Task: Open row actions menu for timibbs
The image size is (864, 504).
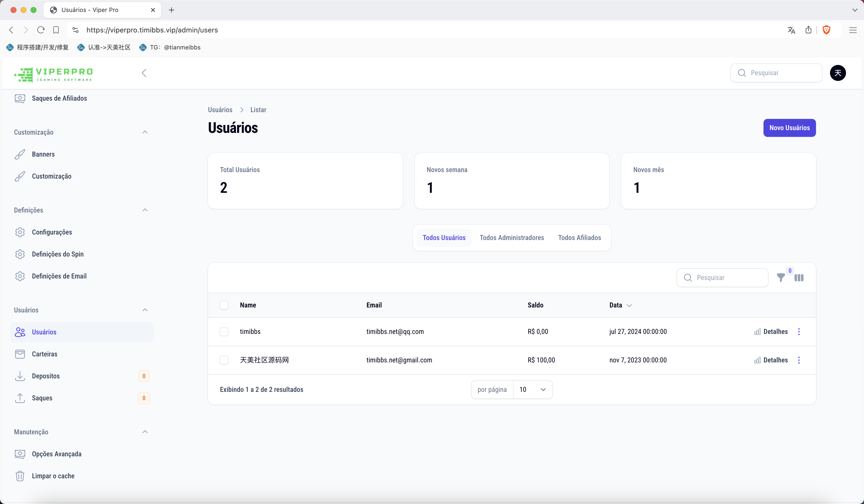Action: click(x=799, y=332)
